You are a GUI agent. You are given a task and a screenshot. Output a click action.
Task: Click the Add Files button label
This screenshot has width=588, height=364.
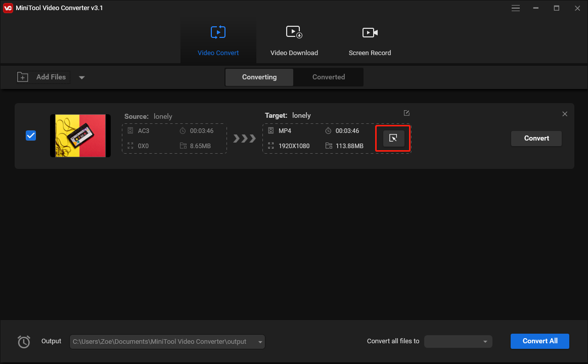point(51,77)
